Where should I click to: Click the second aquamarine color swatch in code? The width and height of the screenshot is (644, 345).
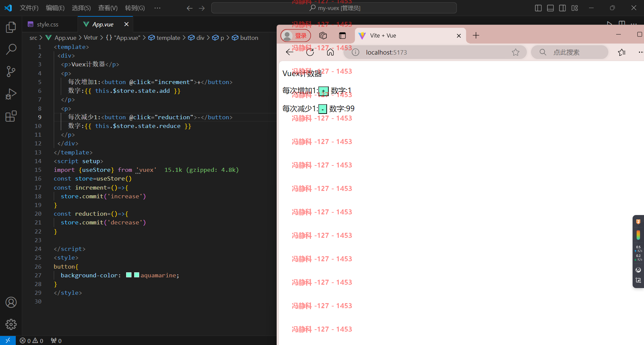point(137,275)
